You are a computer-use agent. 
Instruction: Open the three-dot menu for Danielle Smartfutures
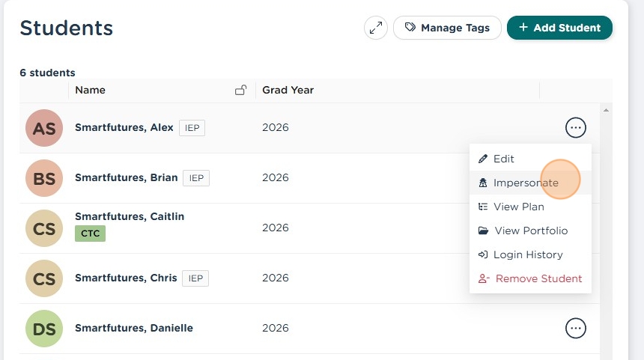(x=575, y=328)
